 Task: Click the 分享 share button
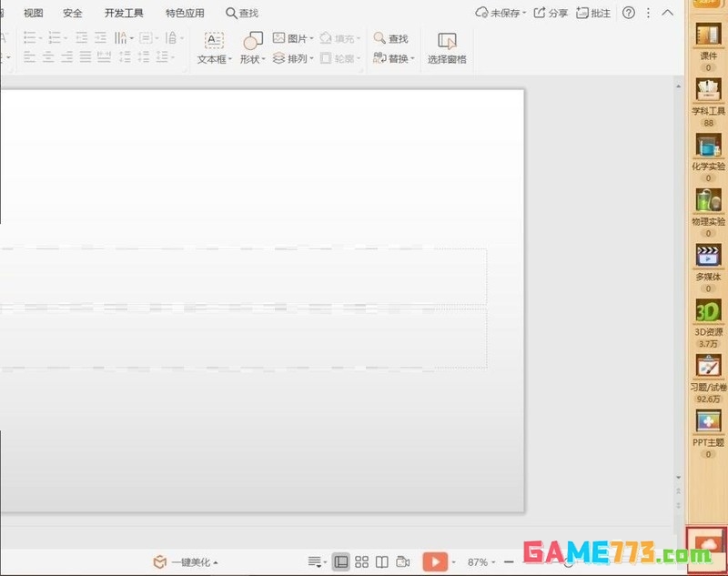click(551, 13)
